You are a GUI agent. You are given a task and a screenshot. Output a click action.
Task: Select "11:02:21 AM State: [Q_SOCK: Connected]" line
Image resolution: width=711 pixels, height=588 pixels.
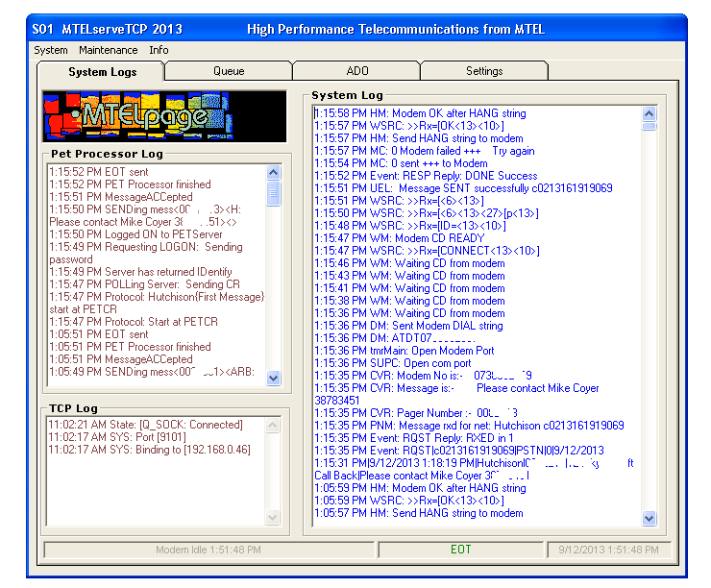pyautogui.click(x=145, y=425)
